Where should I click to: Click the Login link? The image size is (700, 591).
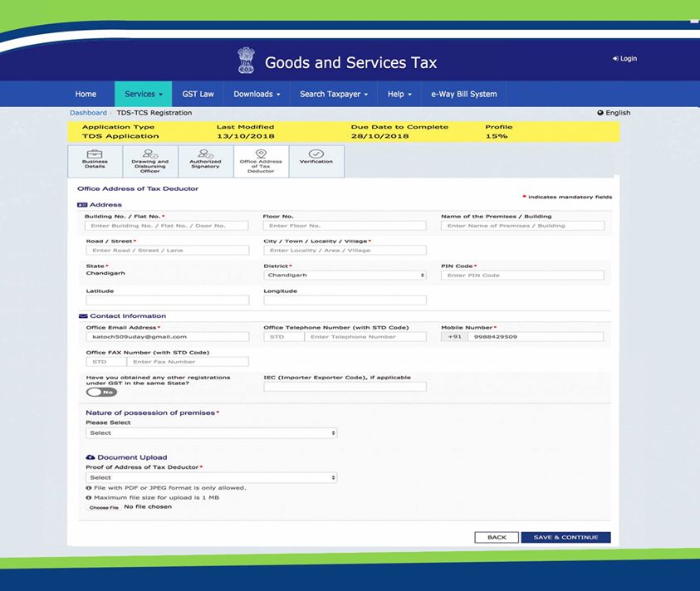coord(624,58)
